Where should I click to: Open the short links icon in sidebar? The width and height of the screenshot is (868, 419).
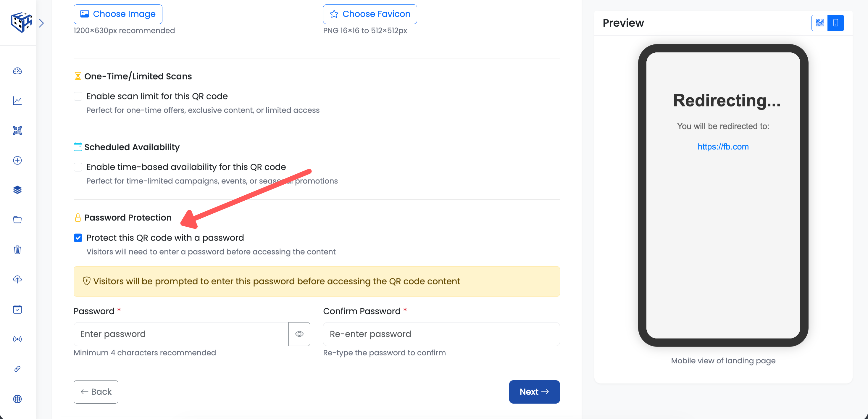pyautogui.click(x=17, y=369)
